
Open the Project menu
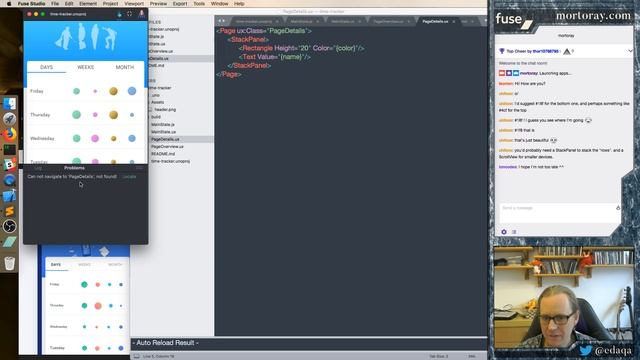[x=110, y=4]
